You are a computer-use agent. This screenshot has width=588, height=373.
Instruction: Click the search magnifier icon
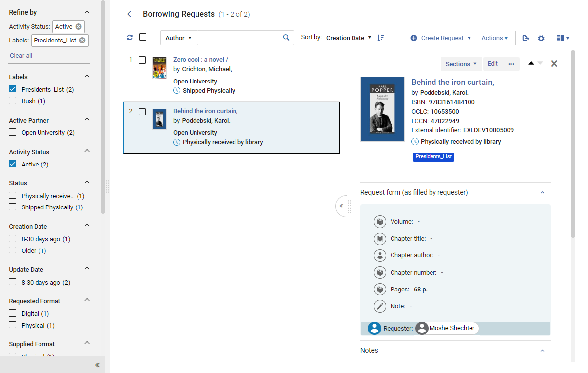point(286,37)
